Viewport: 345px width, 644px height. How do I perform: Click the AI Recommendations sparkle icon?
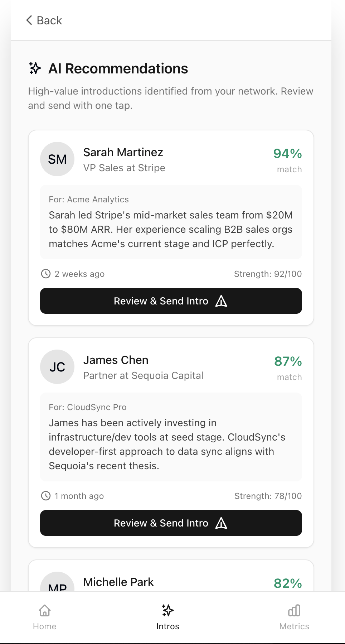tap(35, 68)
